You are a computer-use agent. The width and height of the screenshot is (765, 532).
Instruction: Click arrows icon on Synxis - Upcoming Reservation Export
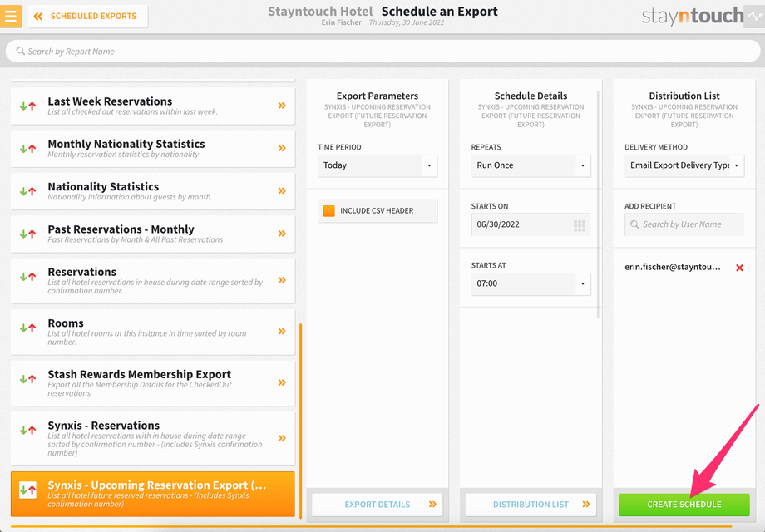(27, 490)
